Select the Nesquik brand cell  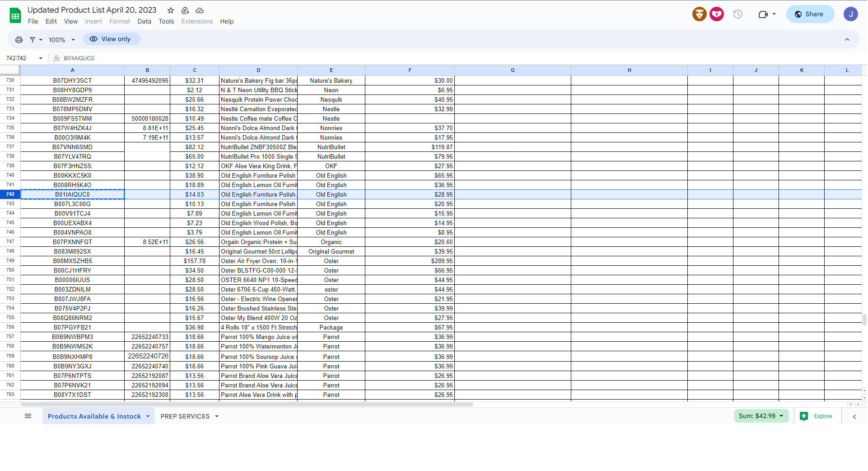tap(331, 99)
